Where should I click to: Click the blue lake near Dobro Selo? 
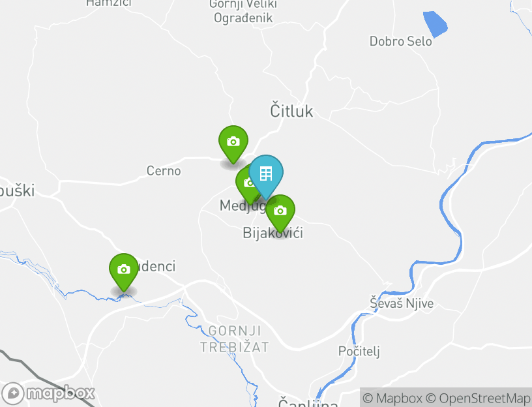435,23
